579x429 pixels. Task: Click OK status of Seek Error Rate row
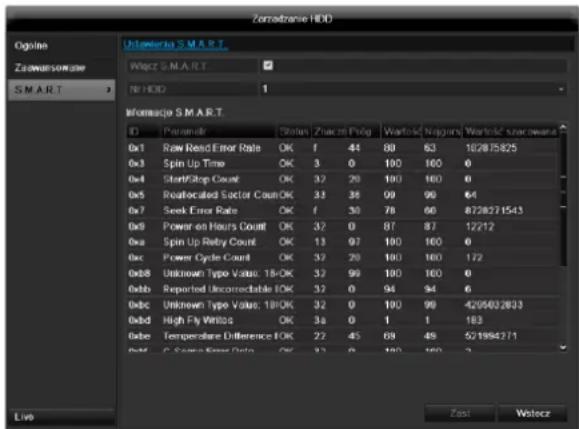(286, 211)
